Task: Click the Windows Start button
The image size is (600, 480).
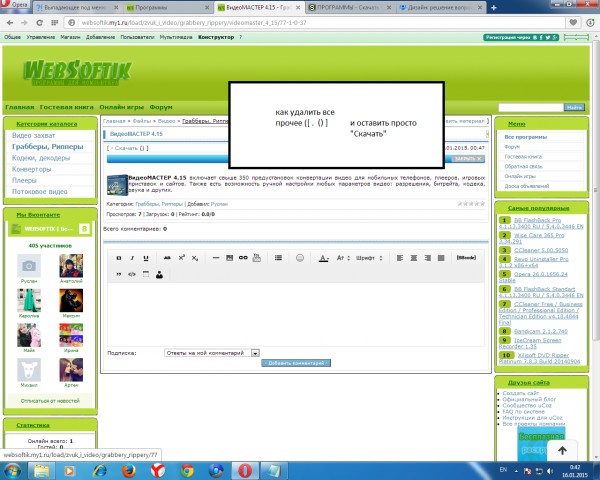Action: coord(13,471)
